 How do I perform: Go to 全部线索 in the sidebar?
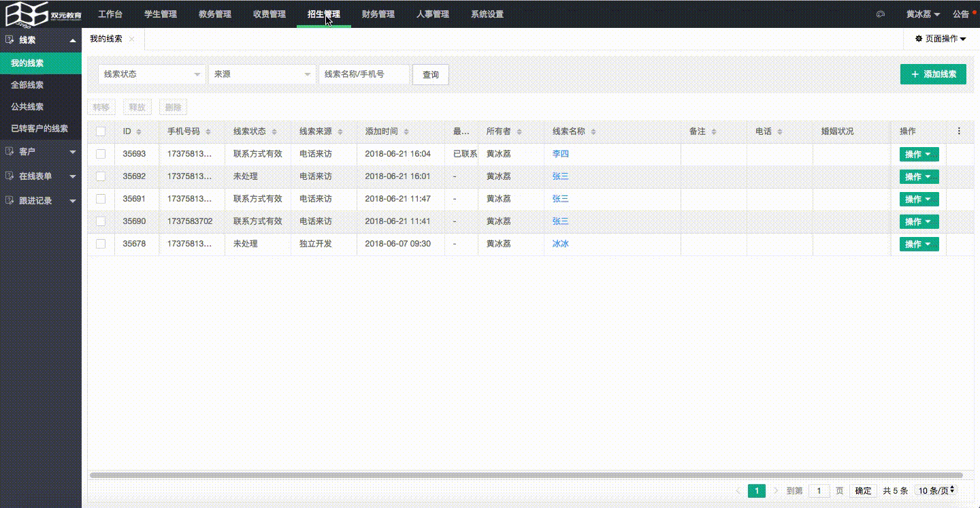tap(27, 85)
